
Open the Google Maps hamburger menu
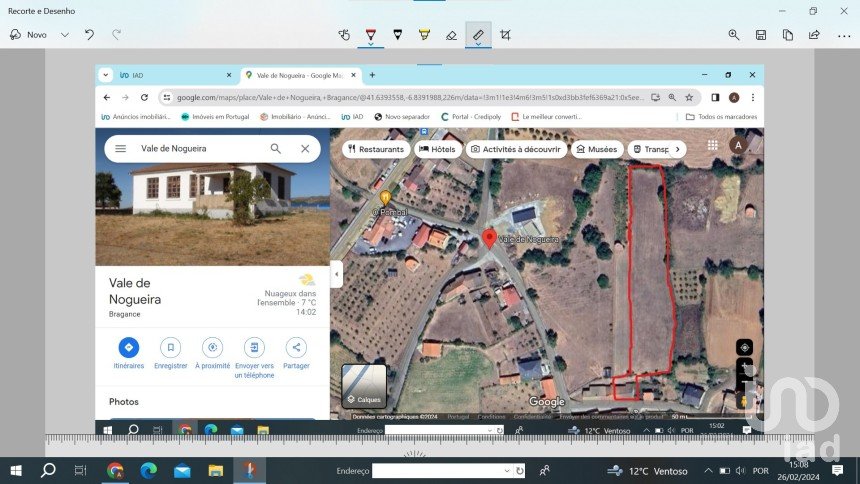tap(121, 149)
